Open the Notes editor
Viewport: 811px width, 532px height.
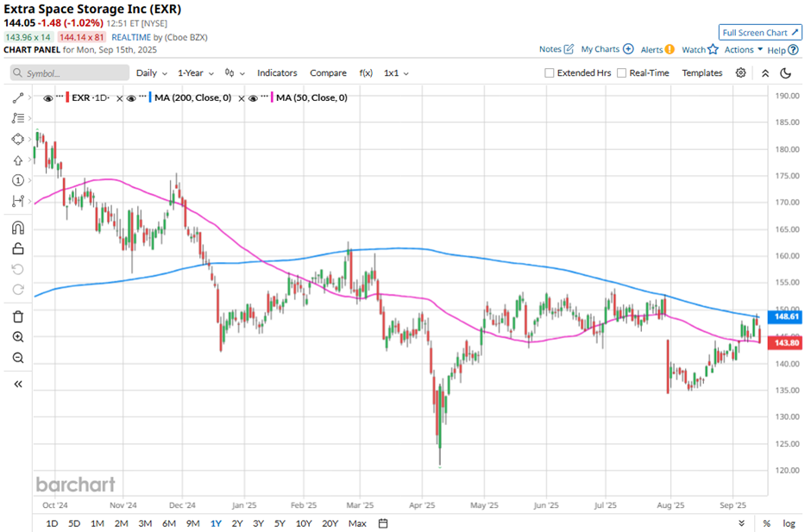coord(556,49)
